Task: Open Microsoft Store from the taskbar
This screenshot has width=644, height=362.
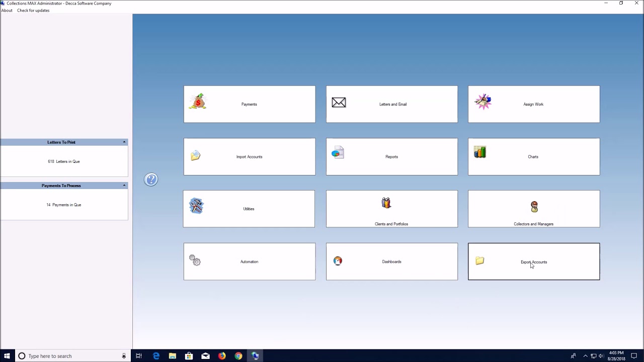Action: pyautogui.click(x=189, y=356)
